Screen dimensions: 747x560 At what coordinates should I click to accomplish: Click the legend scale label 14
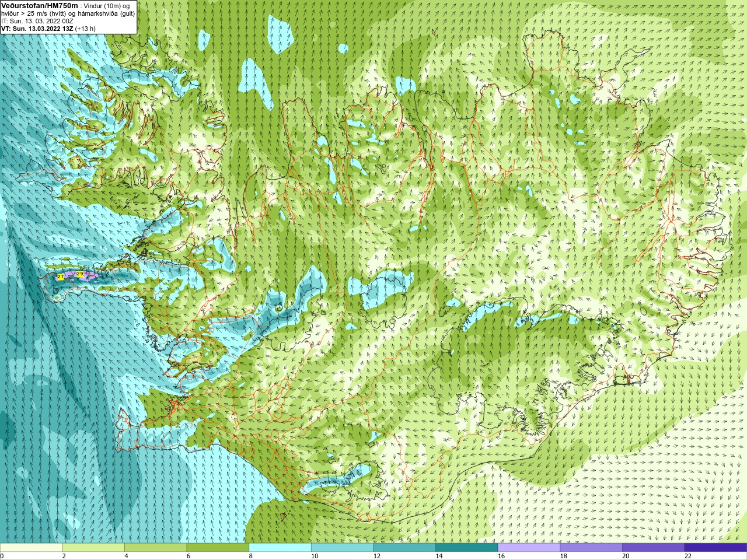(439, 556)
